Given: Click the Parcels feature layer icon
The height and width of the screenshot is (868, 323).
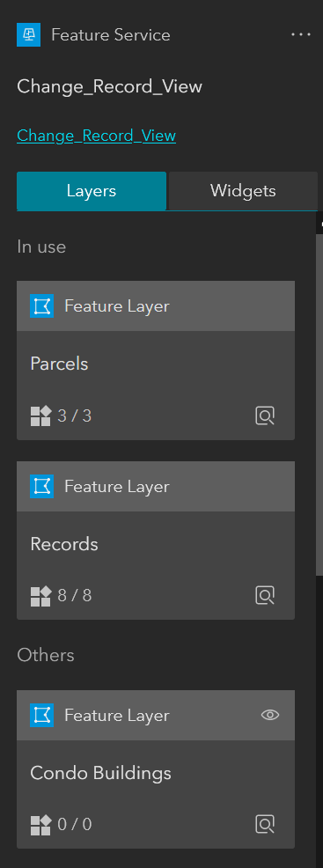Looking at the screenshot, I should pyautogui.click(x=41, y=305).
